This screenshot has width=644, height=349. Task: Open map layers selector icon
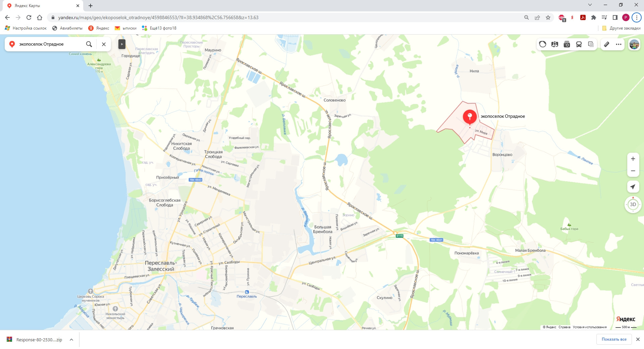point(591,44)
